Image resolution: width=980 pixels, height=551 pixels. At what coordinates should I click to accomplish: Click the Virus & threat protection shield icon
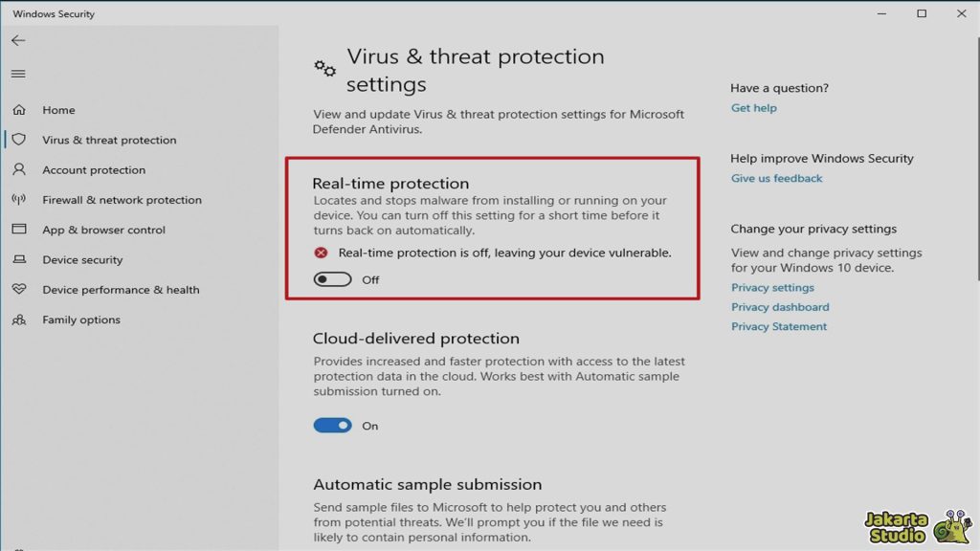19,140
